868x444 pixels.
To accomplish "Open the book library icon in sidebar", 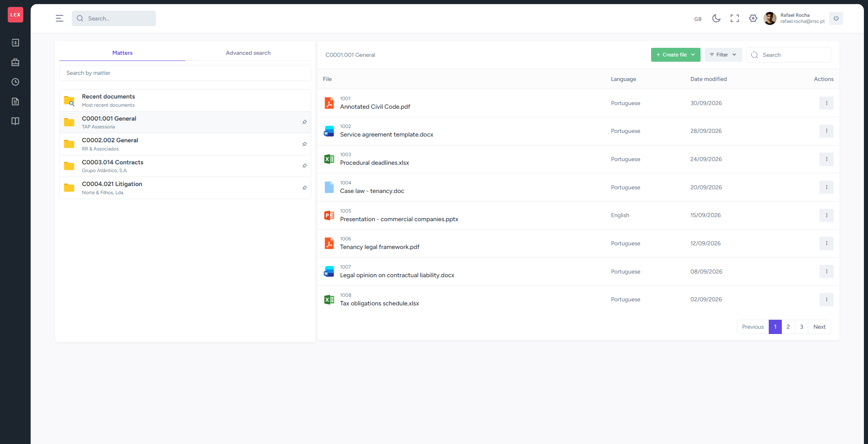I will click(x=15, y=121).
